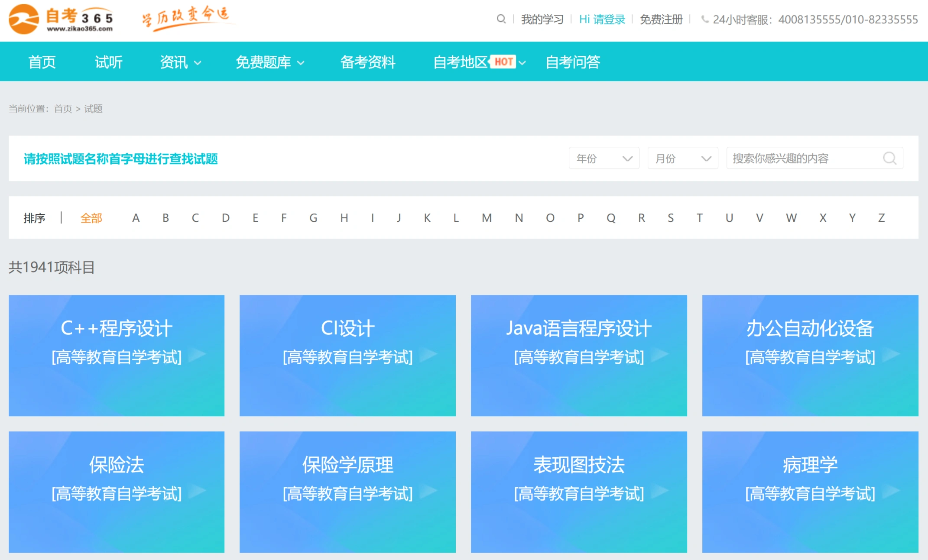Open the 办公自动化设备 subject card
Viewport: 928px width, 560px height.
pyautogui.click(x=810, y=356)
